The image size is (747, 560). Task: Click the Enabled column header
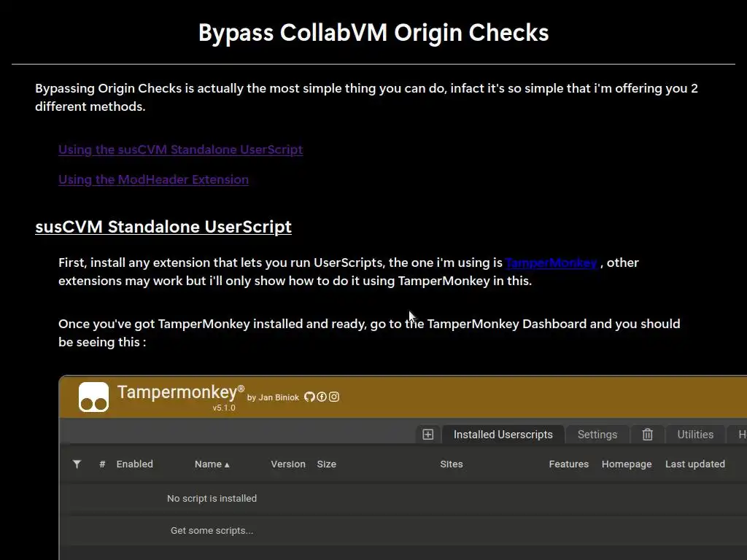(x=135, y=464)
